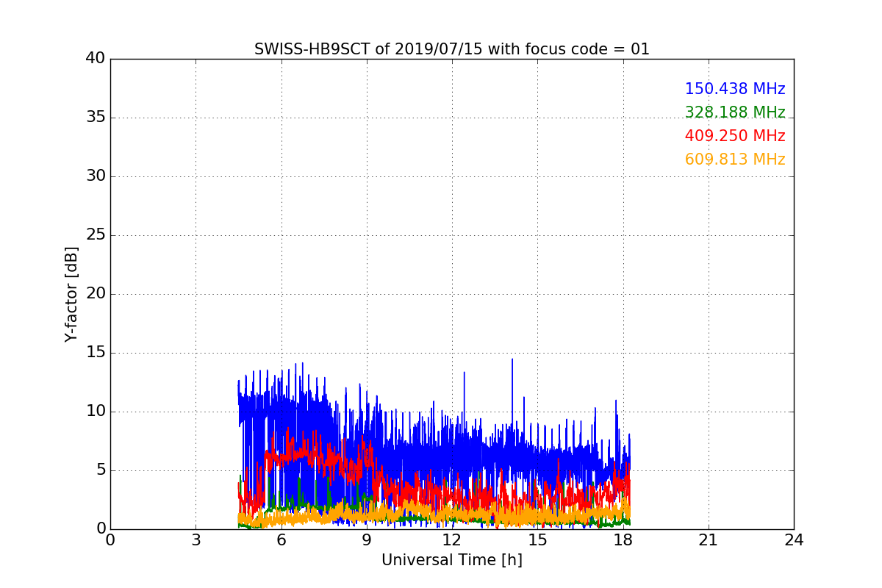Click the y-axis tick label 35
Image resolution: width=882 pixels, height=588 pixels.
point(96,118)
